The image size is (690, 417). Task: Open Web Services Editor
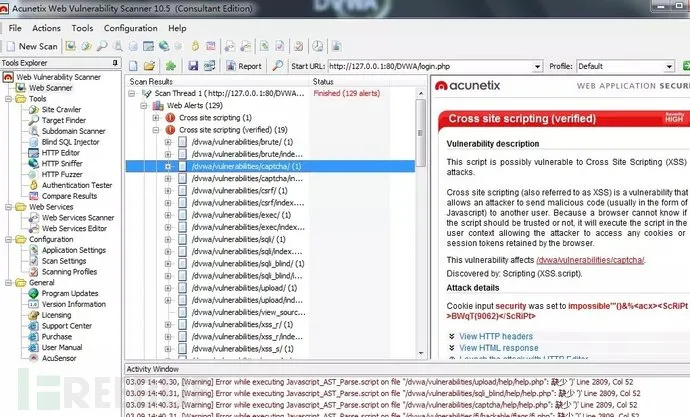(x=74, y=228)
